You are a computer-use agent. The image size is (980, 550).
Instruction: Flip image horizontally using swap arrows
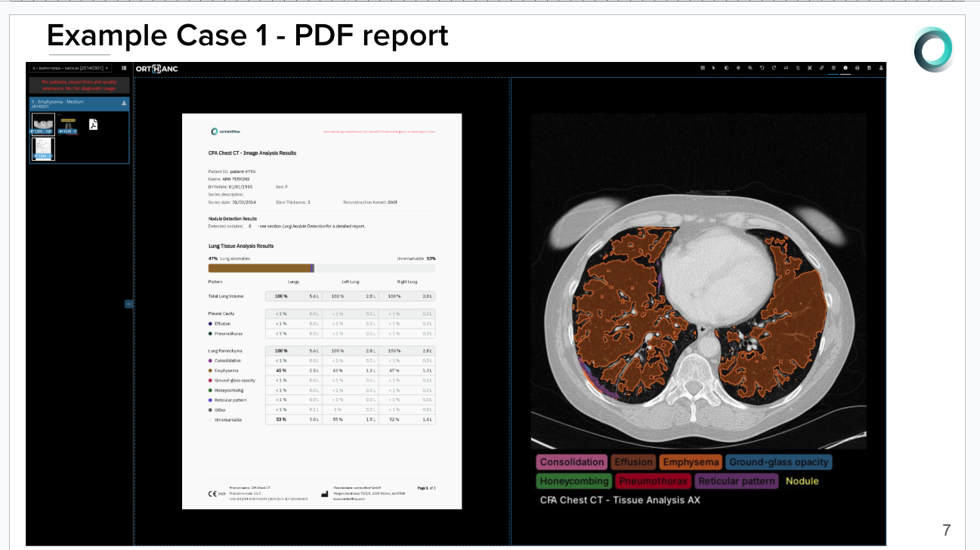tap(786, 68)
